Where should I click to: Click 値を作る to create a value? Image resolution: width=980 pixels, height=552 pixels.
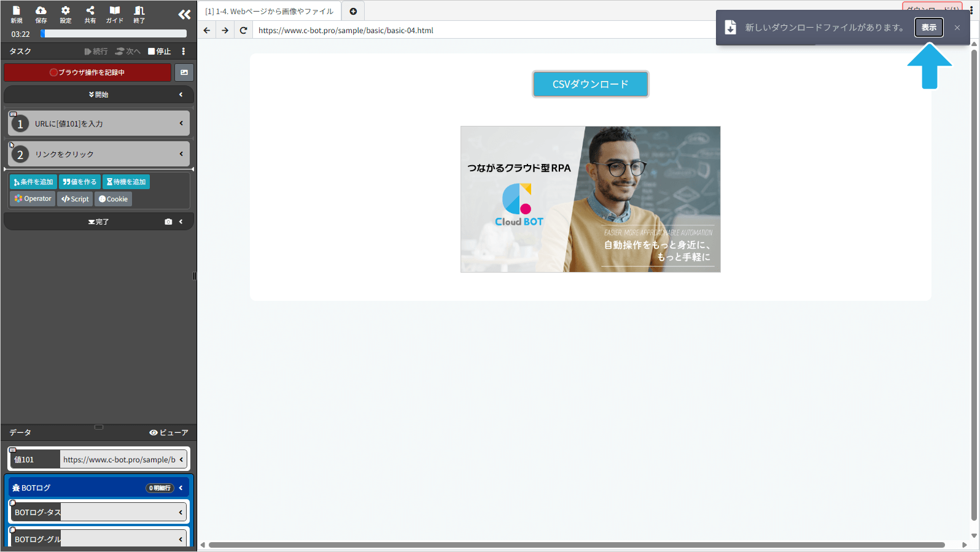click(80, 182)
